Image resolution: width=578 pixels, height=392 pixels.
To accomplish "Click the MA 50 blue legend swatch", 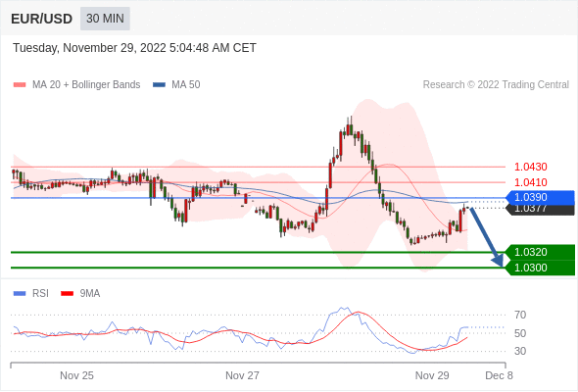I will click(x=159, y=85).
